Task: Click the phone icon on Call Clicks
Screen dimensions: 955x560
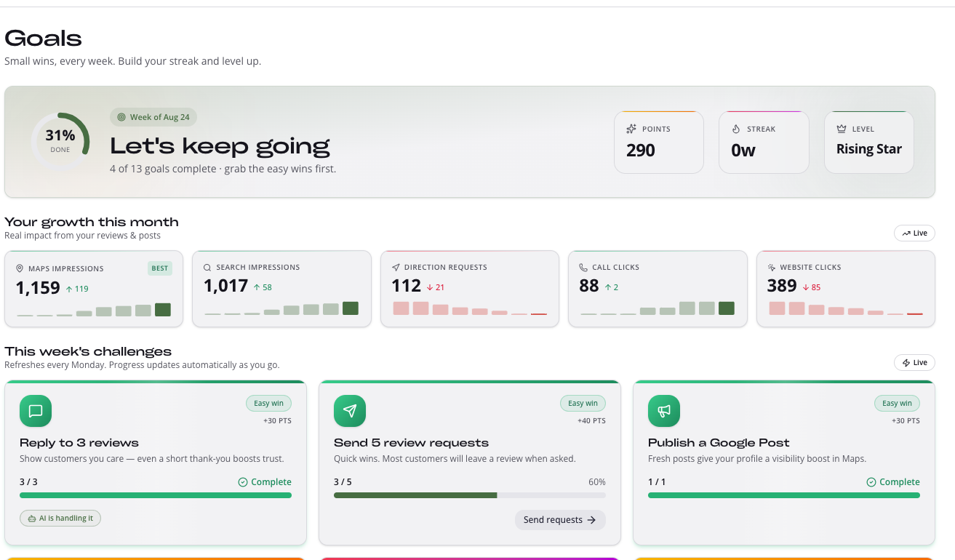Action: (583, 267)
